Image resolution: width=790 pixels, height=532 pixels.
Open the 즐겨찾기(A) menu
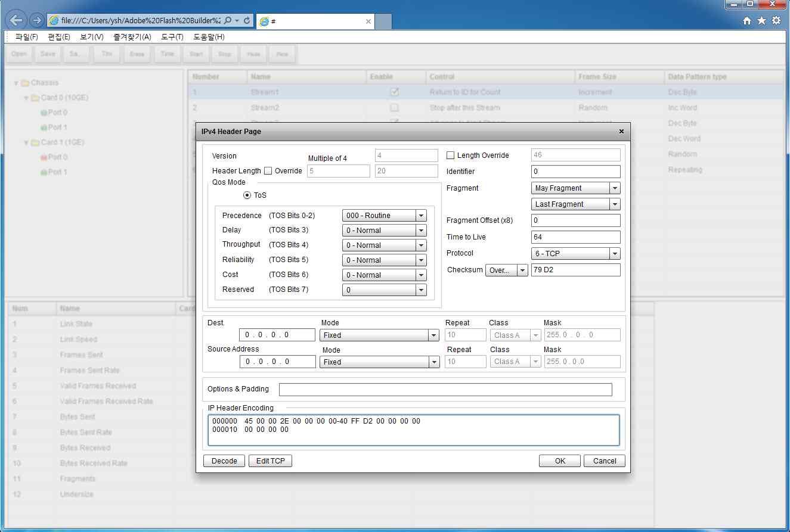[132, 37]
